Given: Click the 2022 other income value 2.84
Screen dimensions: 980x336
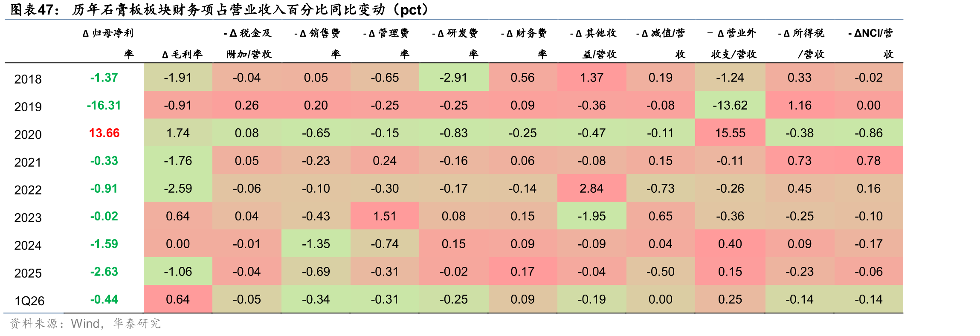Looking at the screenshot, I should point(591,188).
